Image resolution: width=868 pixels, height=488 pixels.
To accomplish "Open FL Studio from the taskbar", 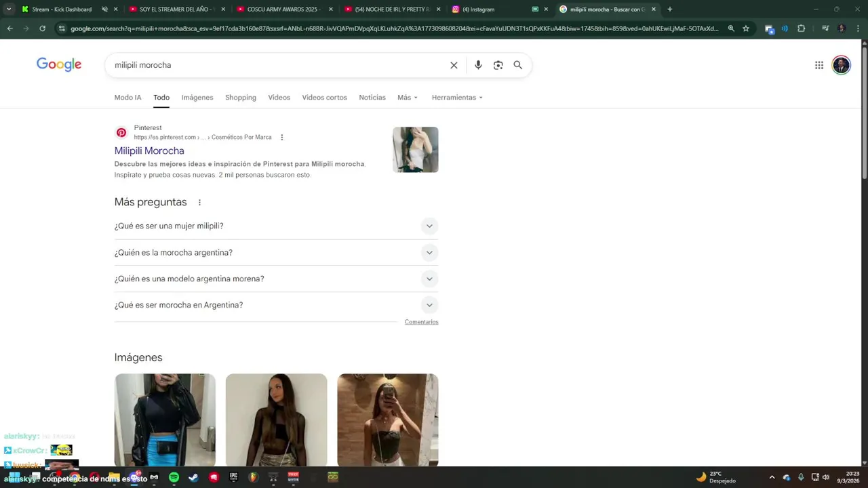I will 253,477.
